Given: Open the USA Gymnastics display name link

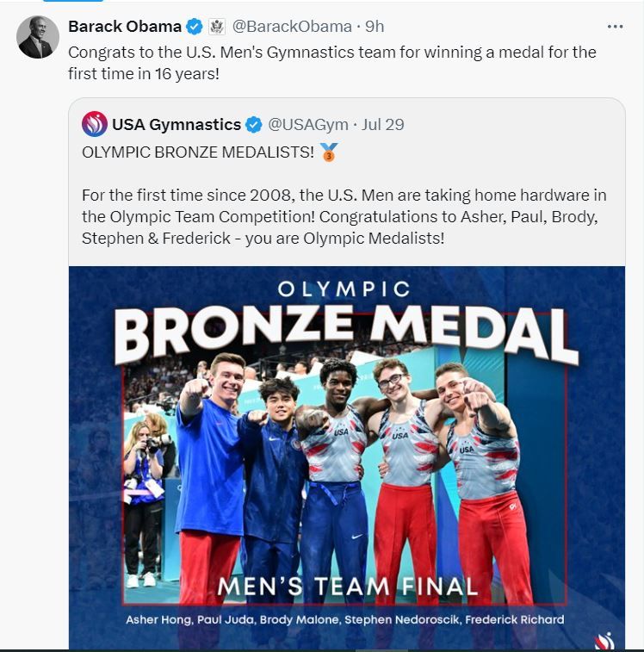Looking at the screenshot, I should click(x=176, y=125).
